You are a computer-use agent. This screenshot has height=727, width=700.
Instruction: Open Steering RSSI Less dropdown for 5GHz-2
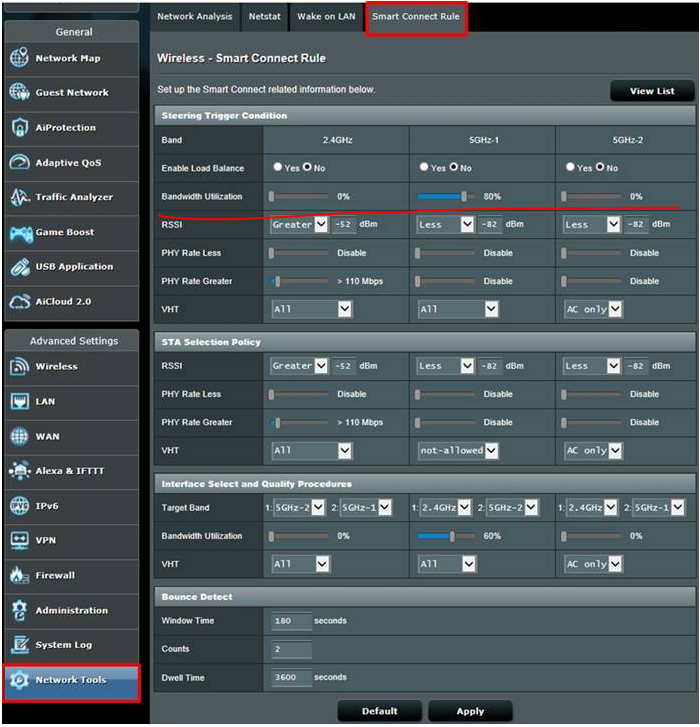coord(592,224)
